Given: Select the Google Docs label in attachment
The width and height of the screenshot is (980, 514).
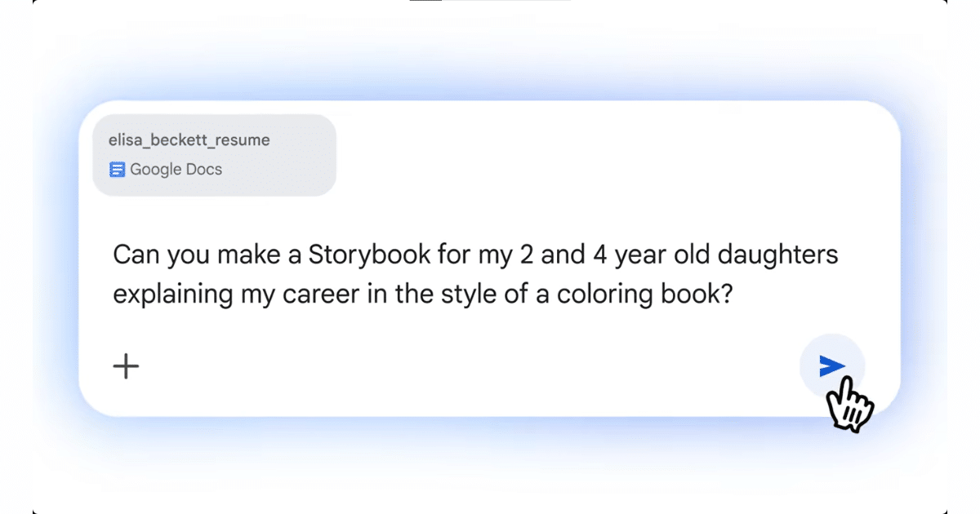Looking at the screenshot, I should tap(176, 170).
